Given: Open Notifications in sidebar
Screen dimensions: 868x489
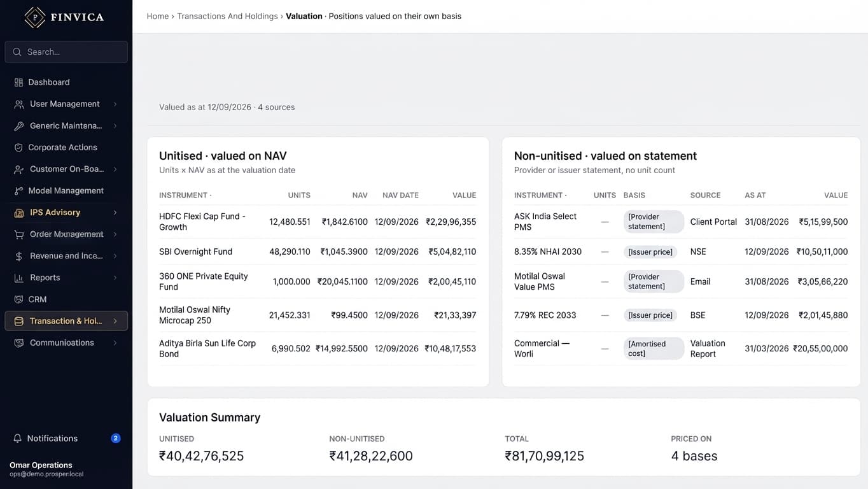Looking at the screenshot, I should tap(66, 438).
